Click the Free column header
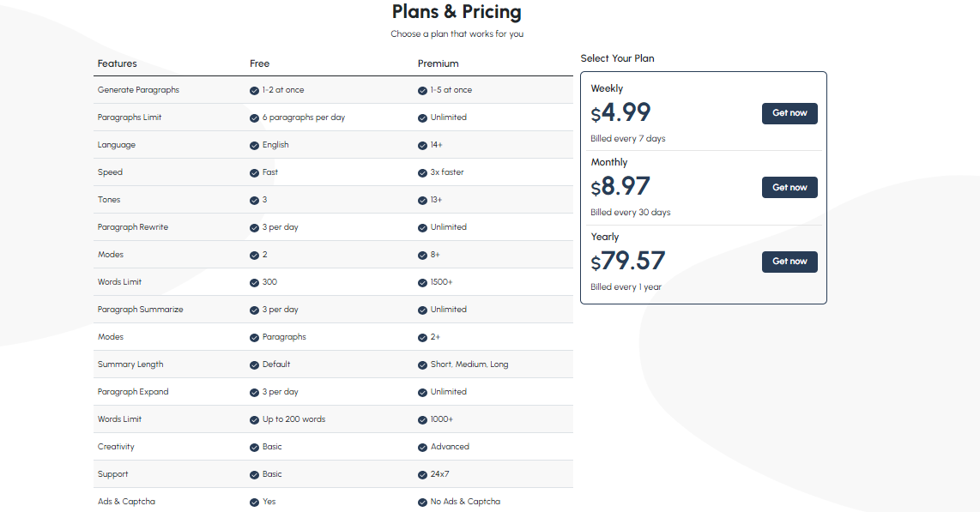980x512 pixels. (x=259, y=63)
